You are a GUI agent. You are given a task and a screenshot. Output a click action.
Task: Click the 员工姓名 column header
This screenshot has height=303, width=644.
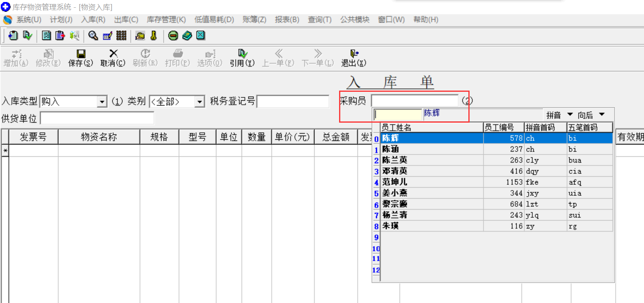click(x=432, y=128)
